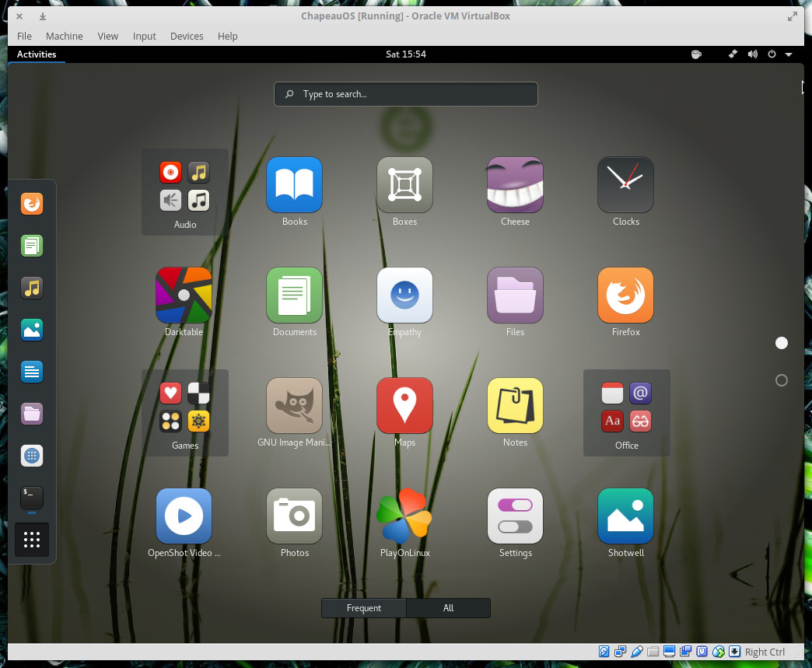Open the clock Sat 15:54 menu

[405, 54]
